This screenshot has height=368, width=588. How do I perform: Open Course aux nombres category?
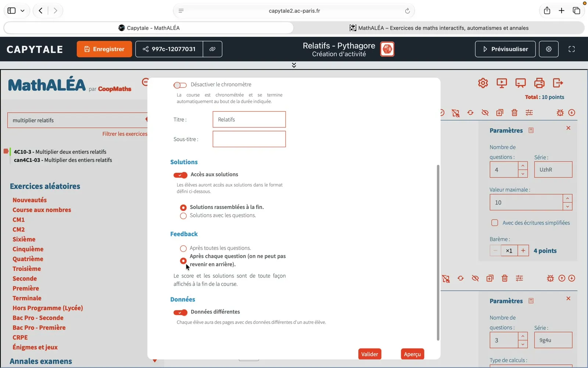tap(42, 210)
